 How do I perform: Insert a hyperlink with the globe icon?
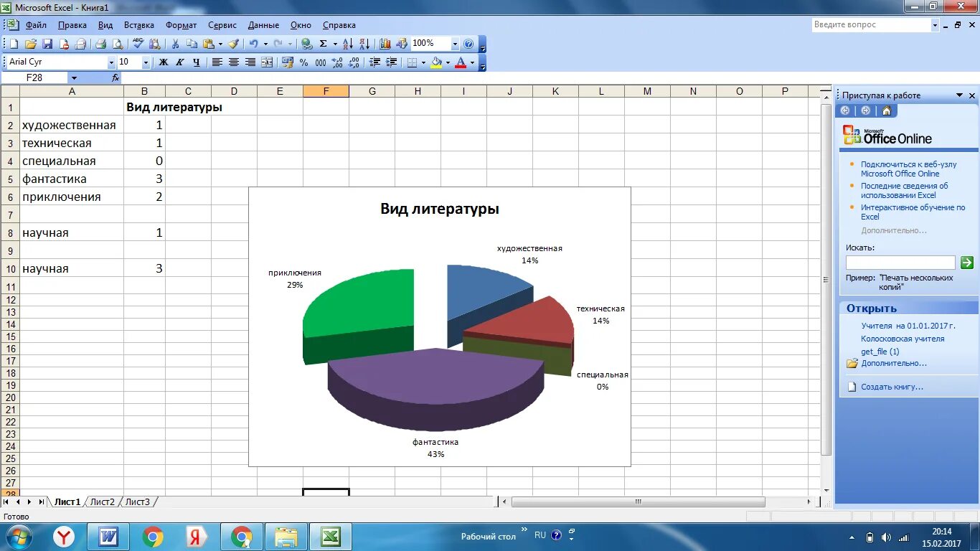(x=306, y=44)
